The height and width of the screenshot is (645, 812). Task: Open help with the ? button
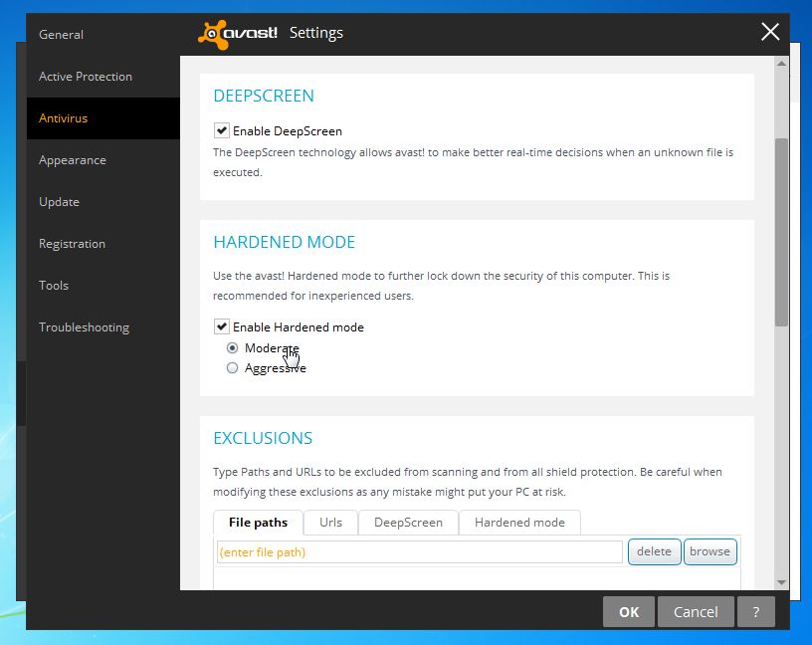(x=755, y=612)
